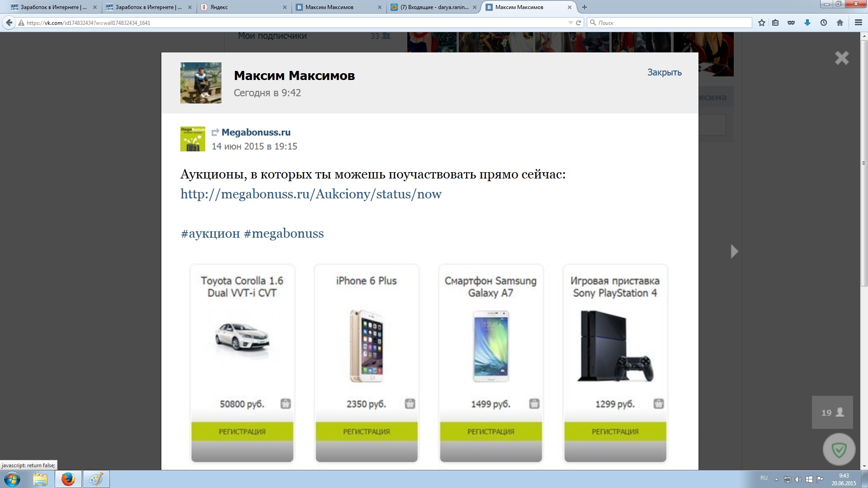
Task: Open the megabonuss.ru Aukciony link
Action: 311,194
